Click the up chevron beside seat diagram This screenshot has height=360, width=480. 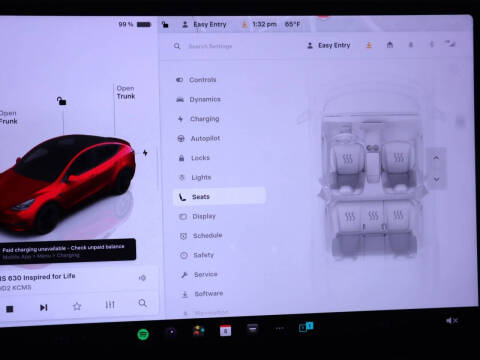click(x=436, y=157)
